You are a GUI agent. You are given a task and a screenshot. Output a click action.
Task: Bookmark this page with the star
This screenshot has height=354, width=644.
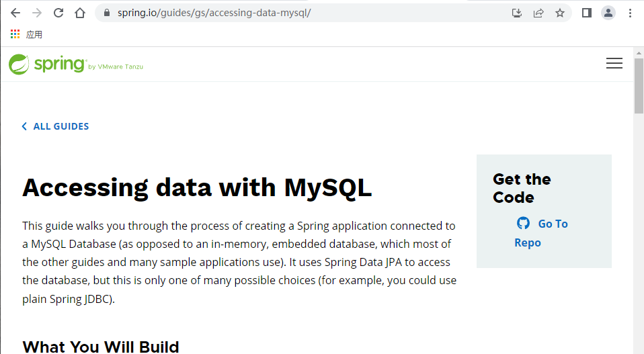pos(560,13)
